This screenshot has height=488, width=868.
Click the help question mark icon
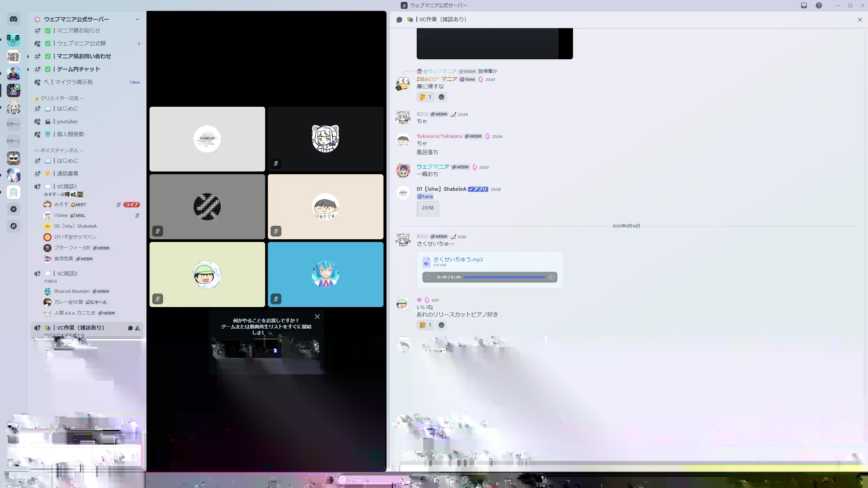click(819, 5)
